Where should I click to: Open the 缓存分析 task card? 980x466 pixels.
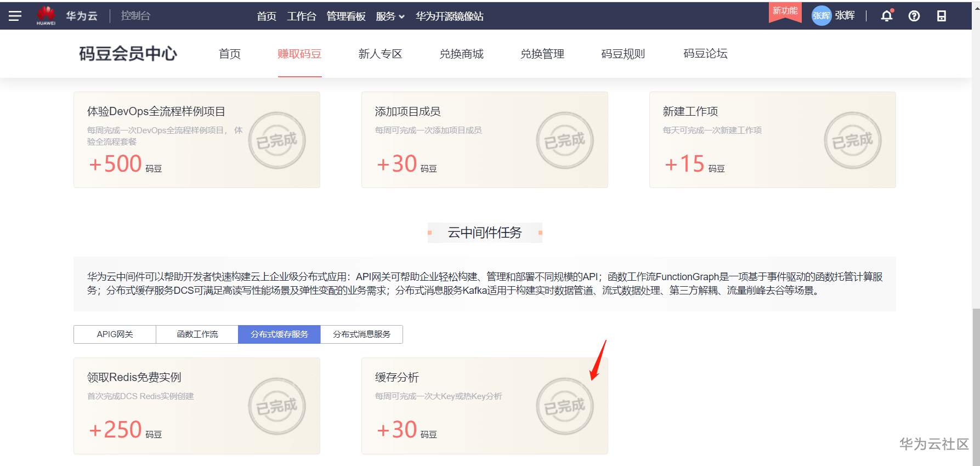tap(485, 406)
